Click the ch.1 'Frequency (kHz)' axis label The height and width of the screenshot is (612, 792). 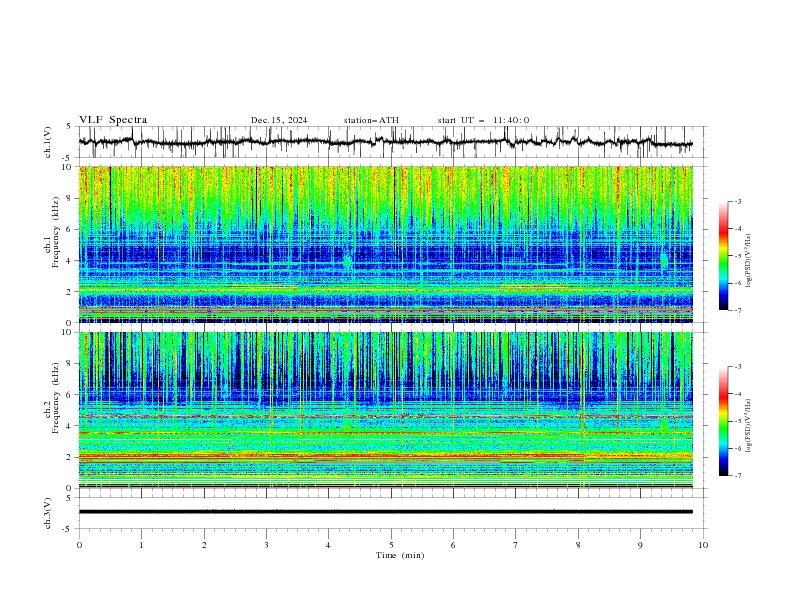(55, 233)
